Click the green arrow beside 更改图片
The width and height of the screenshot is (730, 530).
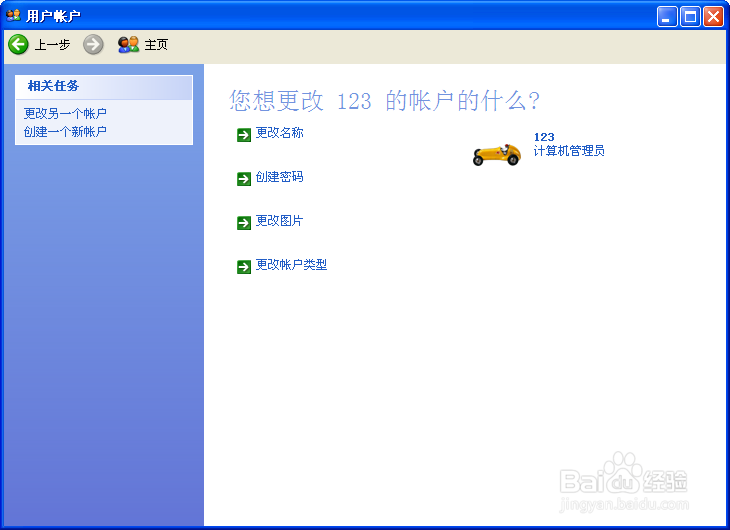point(244,223)
